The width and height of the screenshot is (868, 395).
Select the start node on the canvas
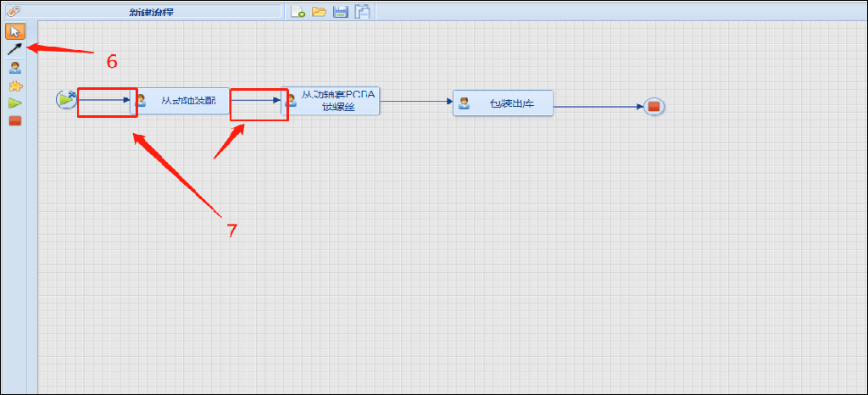click(66, 100)
